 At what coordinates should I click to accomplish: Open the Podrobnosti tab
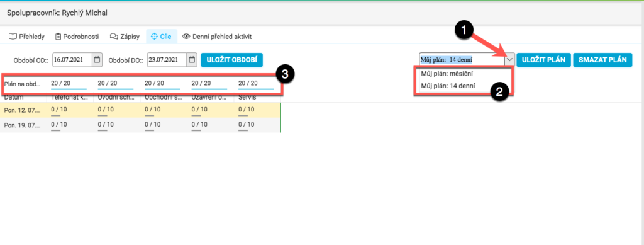[77, 37]
